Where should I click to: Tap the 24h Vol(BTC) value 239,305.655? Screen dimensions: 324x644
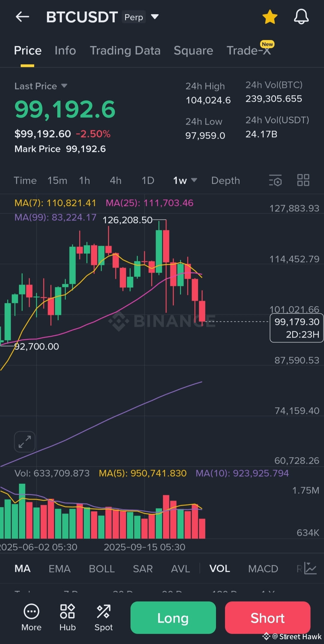click(274, 99)
